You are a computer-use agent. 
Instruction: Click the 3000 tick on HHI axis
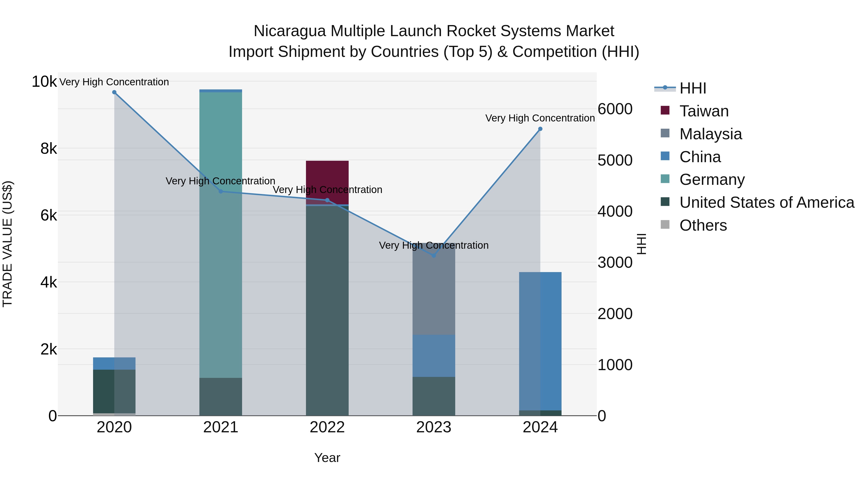click(615, 262)
